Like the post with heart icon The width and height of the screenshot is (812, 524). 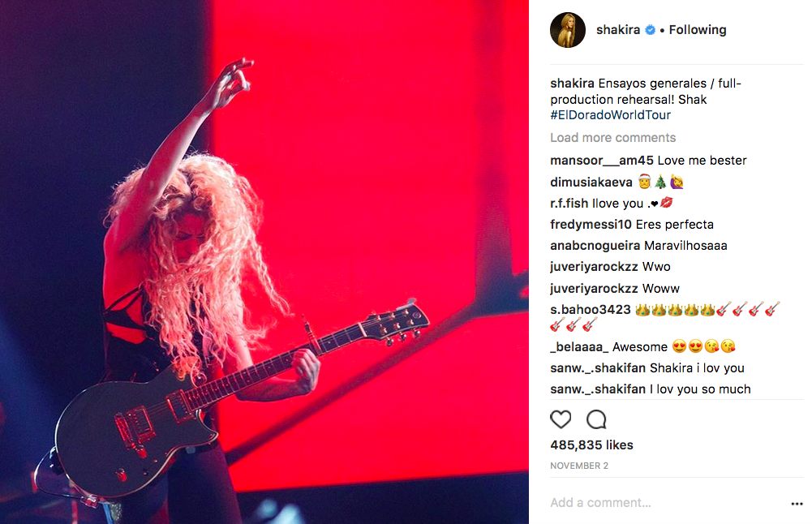click(561, 419)
